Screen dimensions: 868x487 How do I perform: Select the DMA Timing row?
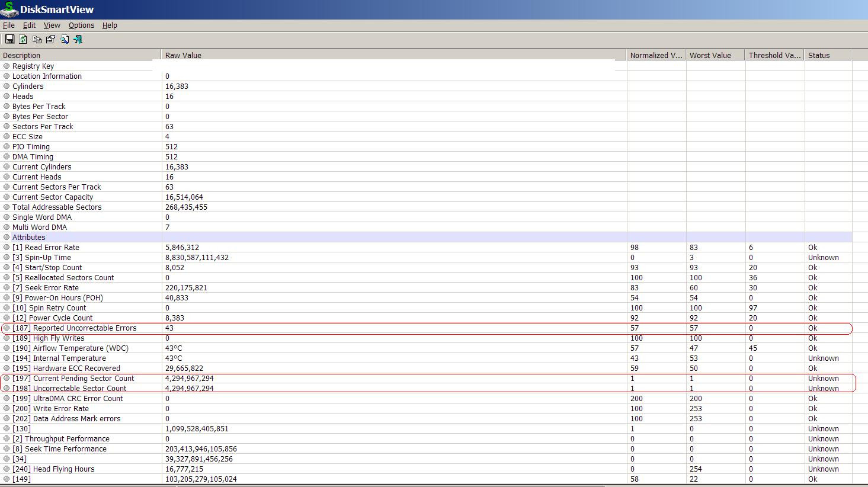[426, 156]
